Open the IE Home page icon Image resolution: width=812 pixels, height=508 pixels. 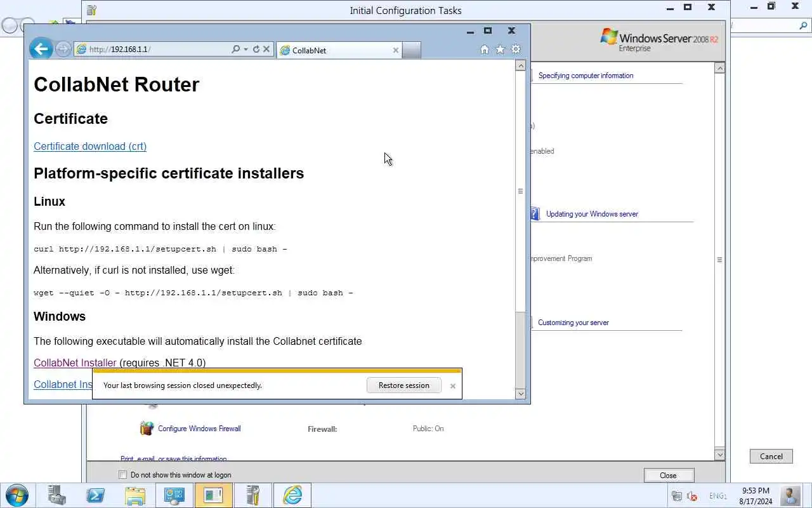(485, 49)
